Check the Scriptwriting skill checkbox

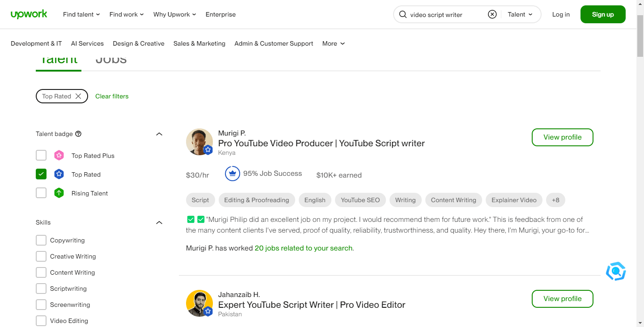point(41,289)
